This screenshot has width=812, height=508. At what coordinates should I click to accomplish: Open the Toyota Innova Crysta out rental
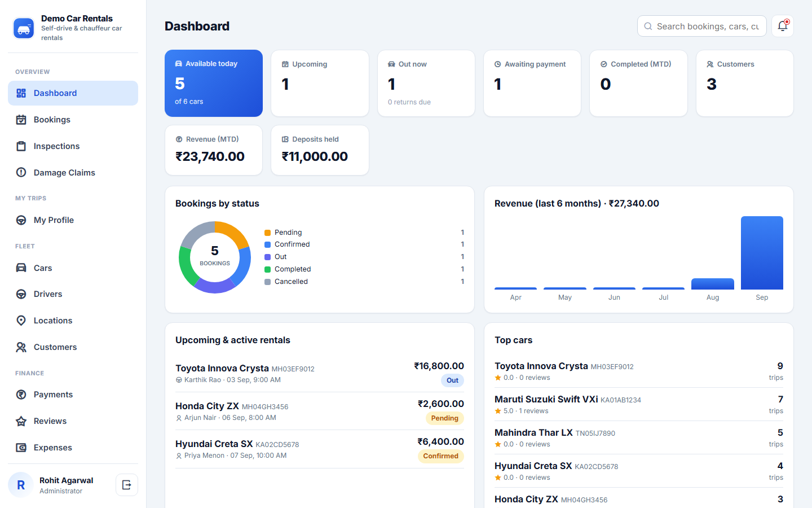(320, 373)
